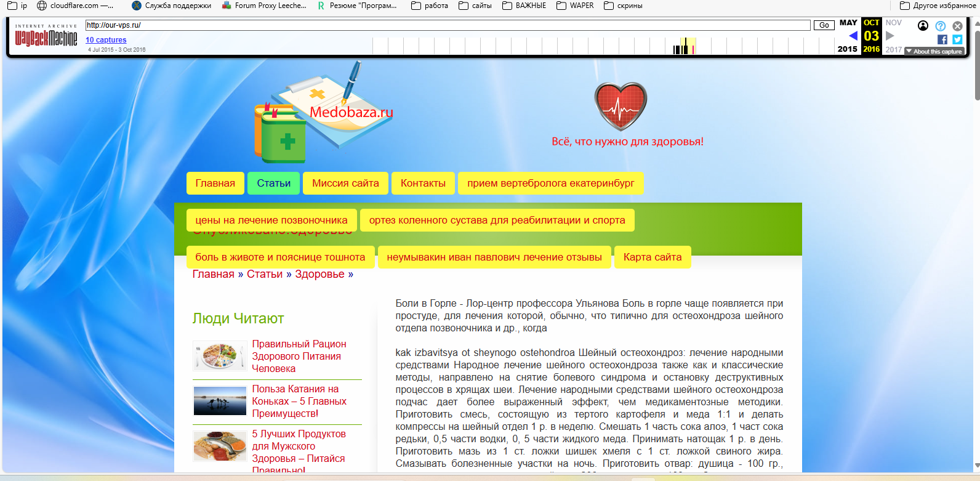Click the Go button
Image resolution: width=980 pixels, height=481 pixels.
[x=824, y=25]
